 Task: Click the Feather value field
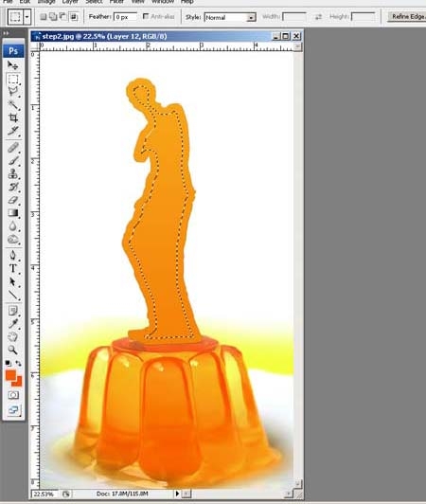point(125,17)
